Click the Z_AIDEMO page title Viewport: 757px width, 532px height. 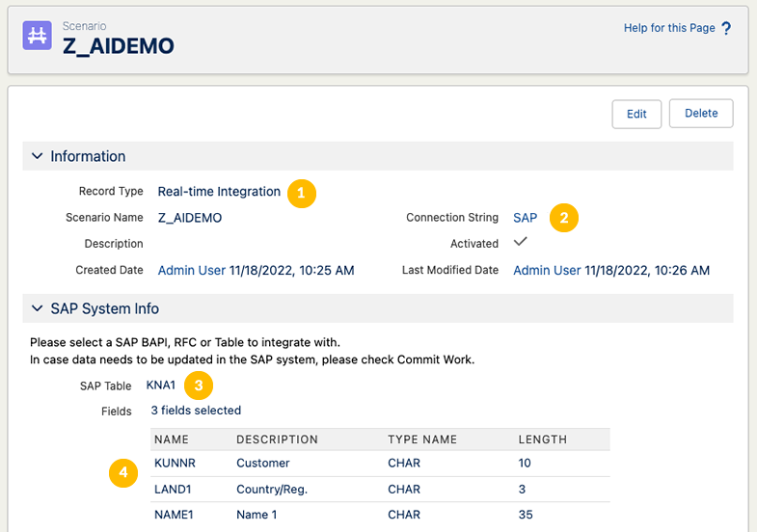click(119, 46)
